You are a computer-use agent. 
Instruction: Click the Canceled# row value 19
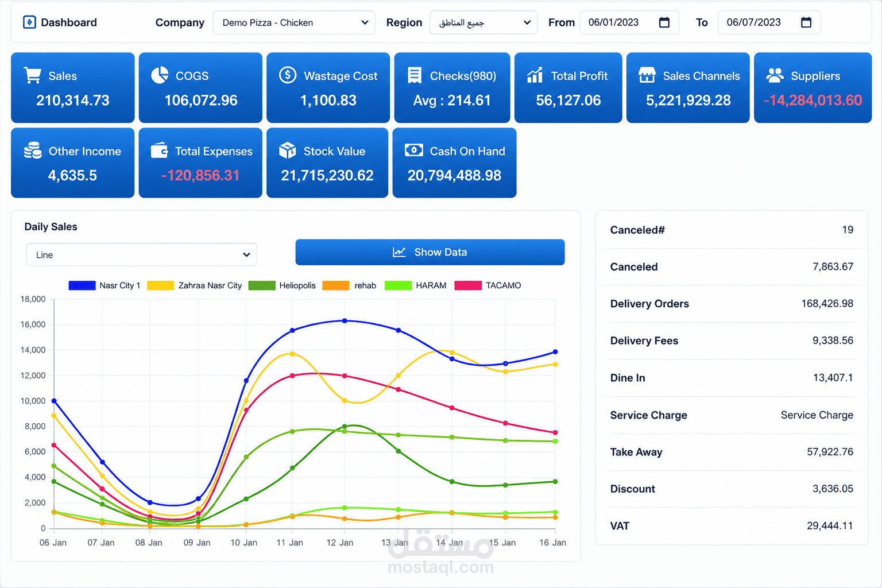click(848, 230)
